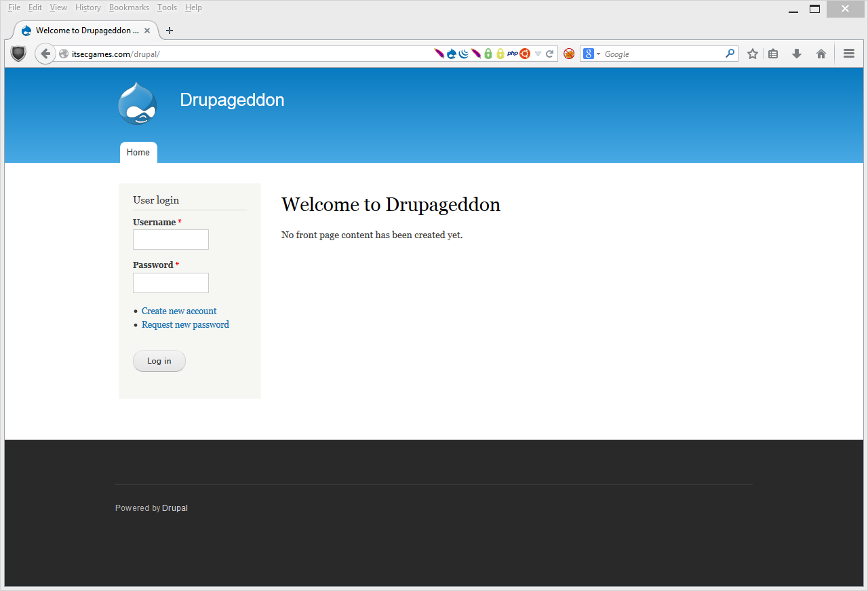Screen dimensions: 868x591
Task: Click the Drupal droplet logo
Action: 138,103
